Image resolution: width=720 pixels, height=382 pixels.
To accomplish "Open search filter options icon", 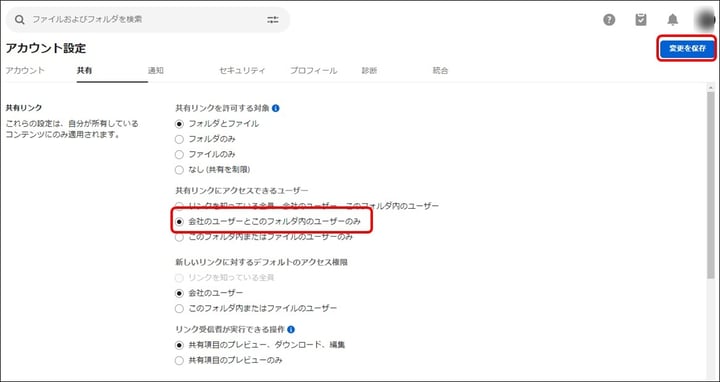I will pyautogui.click(x=273, y=20).
